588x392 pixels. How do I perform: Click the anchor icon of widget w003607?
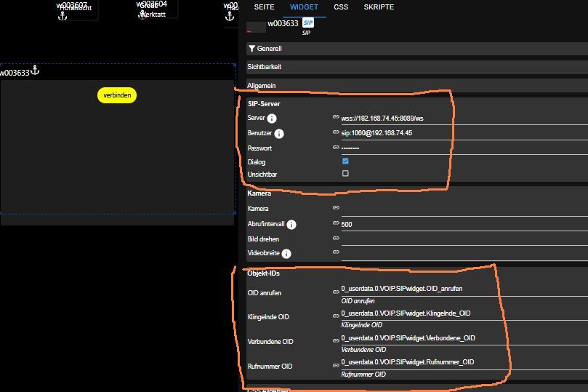(x=63, y=16)
